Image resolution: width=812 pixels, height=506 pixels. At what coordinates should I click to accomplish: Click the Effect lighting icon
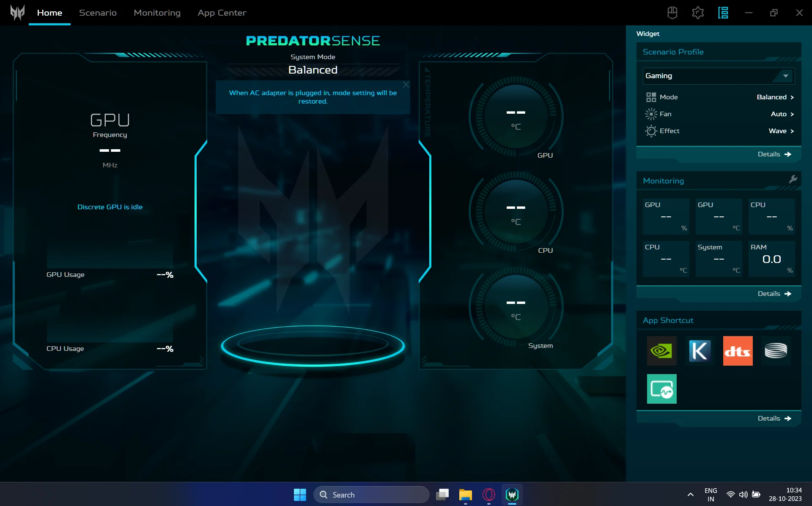click(x=651, y=131)
